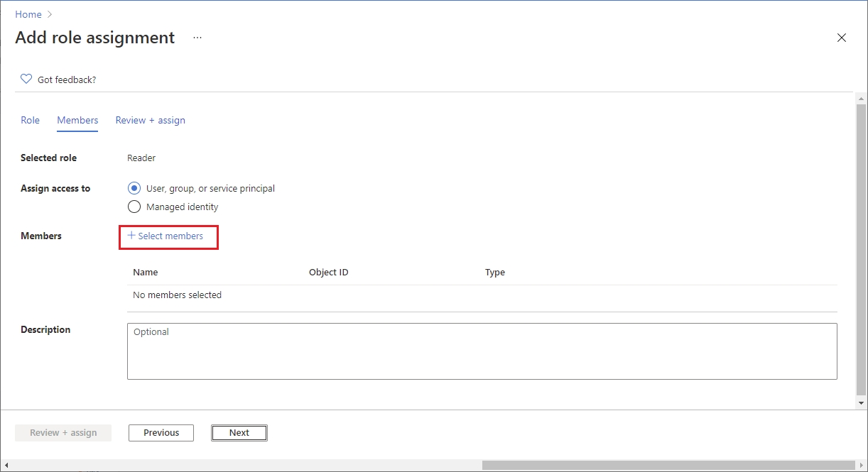The height and width of the screenshot is (472, 868).
Task: Open the Members tab
Action: [x=77, y=121]
